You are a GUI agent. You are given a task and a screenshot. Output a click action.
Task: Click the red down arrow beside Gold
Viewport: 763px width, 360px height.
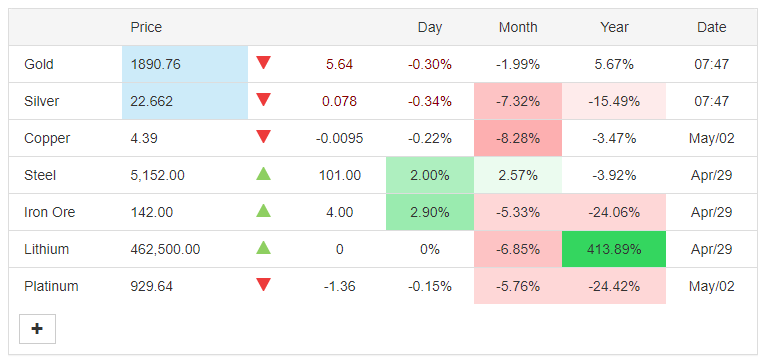pos(263,63)
